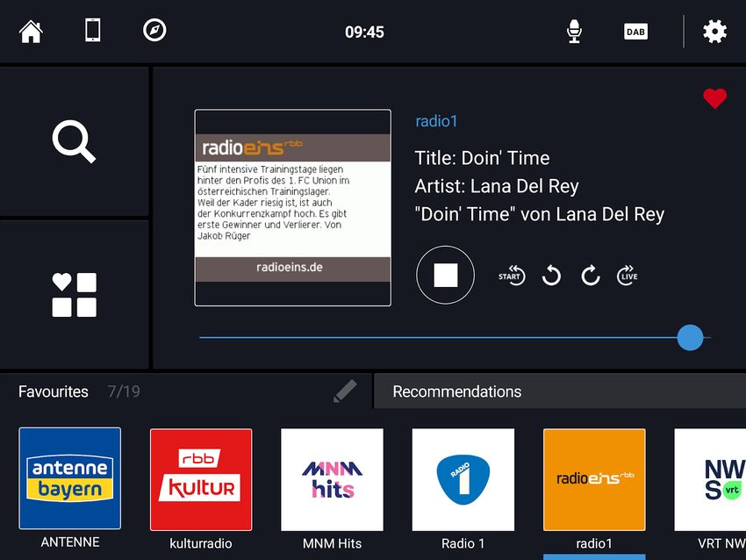Edit favourites with the pencil icon
746x560 pixels.
tap(345, 391)
